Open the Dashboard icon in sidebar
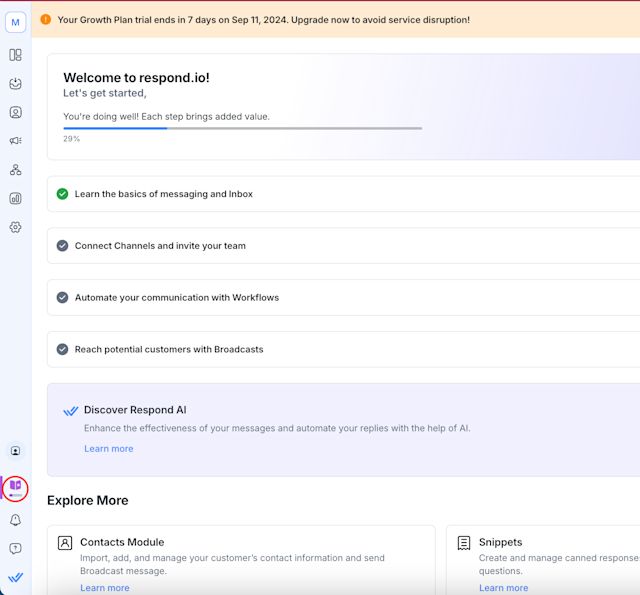 16,55
